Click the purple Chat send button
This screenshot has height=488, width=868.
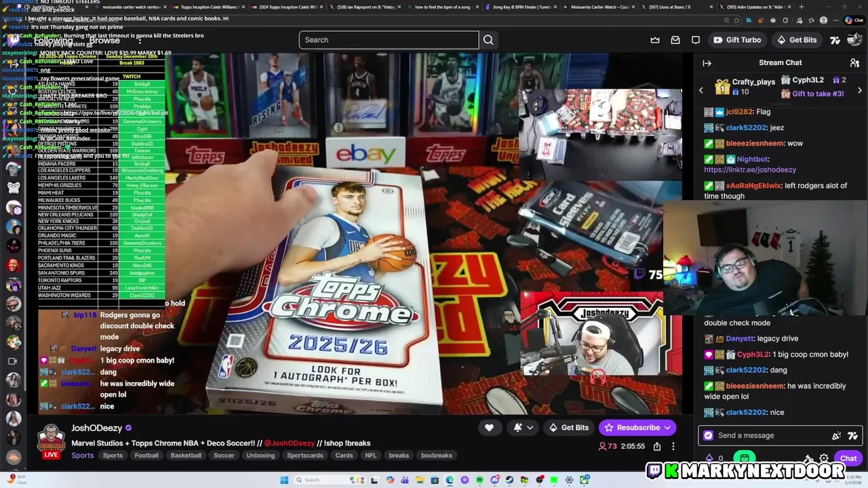tap(848, 459)
